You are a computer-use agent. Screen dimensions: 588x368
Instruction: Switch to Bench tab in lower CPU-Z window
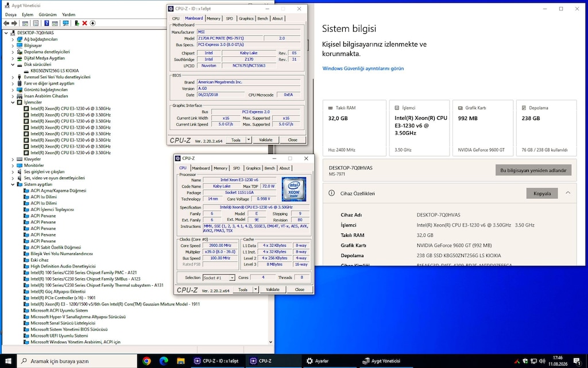tap(270, 168)
